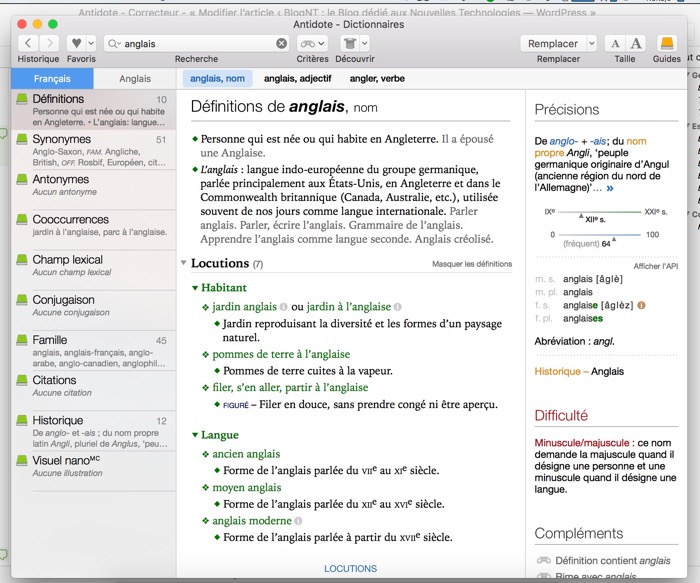Clear the search field text
This screenshot has width=700, height=583.
click(x=282, y=44)
